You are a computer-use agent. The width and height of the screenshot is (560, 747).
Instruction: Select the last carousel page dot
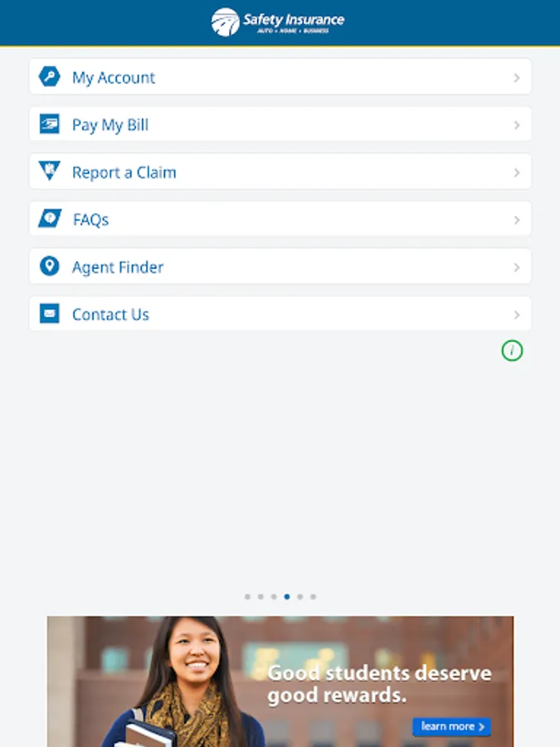pyautogui.click(x=313, y=597)
